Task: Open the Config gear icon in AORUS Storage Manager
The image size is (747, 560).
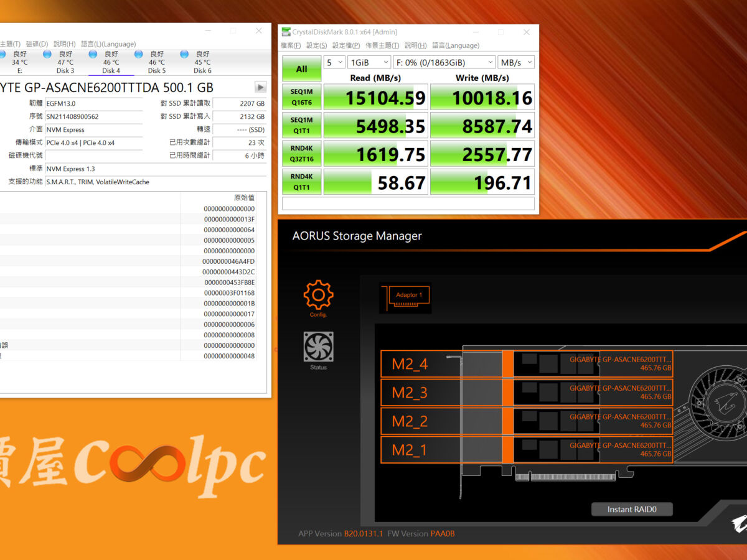Action: 318,295
